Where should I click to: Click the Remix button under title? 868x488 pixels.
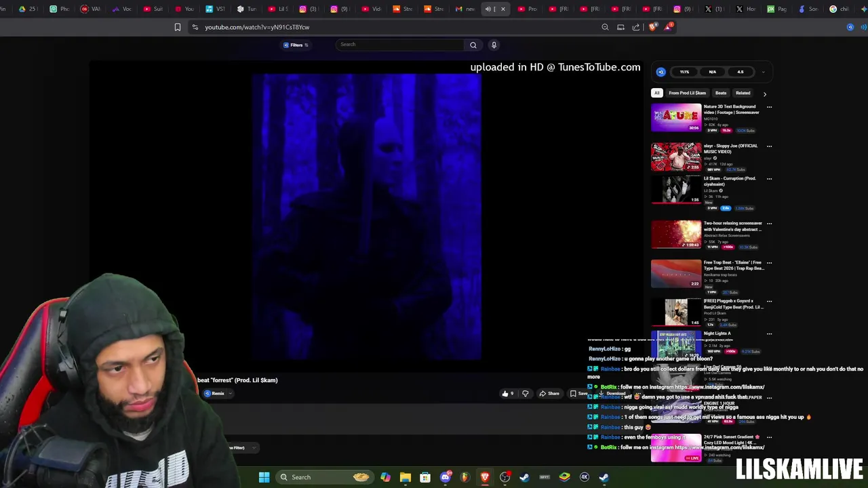point(214,394)
